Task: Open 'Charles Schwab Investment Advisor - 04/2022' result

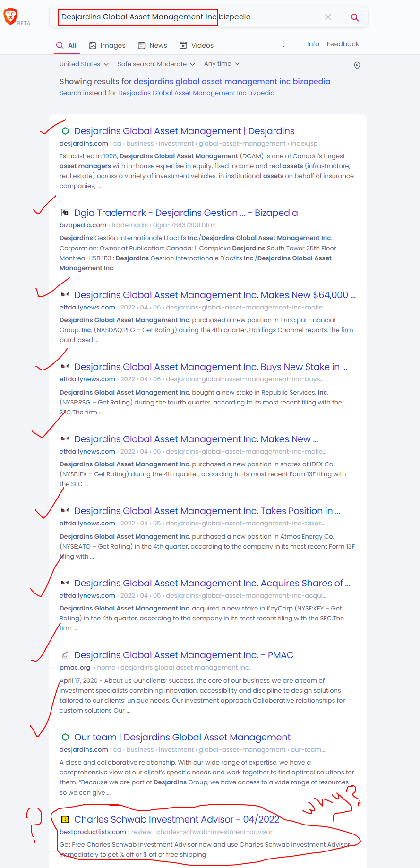Action: point(177,819)
